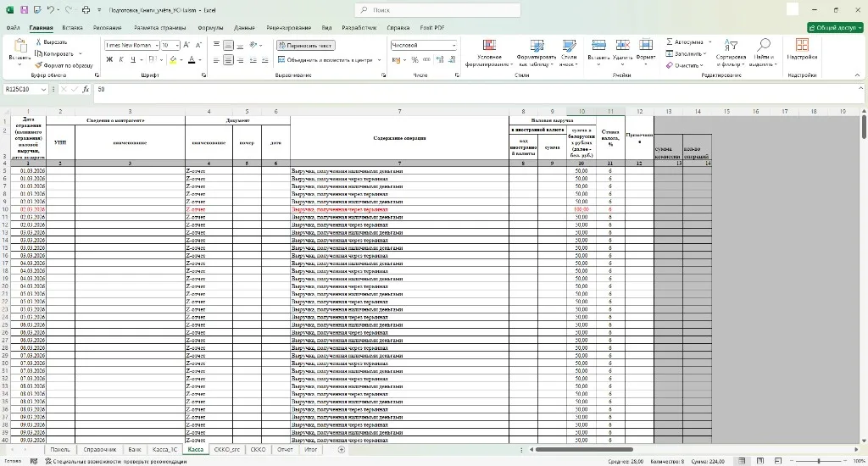868x466 pixels.
Task: Open Fill (Заполнить) options
Action: pyautogui.click(x=685, y=53)
